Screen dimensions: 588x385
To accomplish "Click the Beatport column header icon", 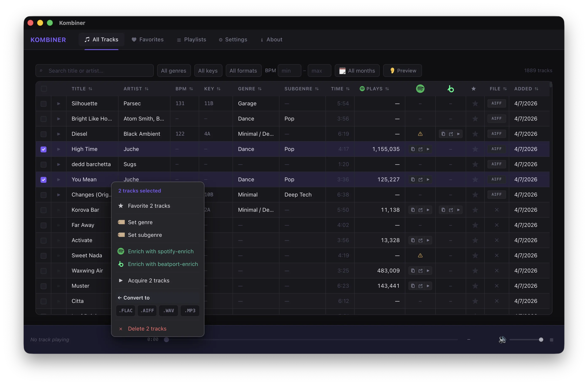I will point(450,89).
